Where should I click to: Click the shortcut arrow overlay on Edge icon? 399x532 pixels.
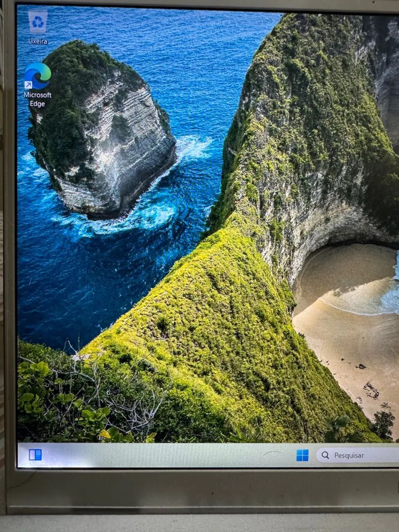click(x=28, y=85)
